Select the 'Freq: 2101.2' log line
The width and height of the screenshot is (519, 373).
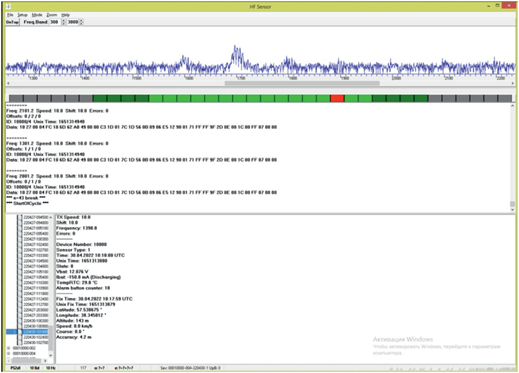click(x=57, y=111)
